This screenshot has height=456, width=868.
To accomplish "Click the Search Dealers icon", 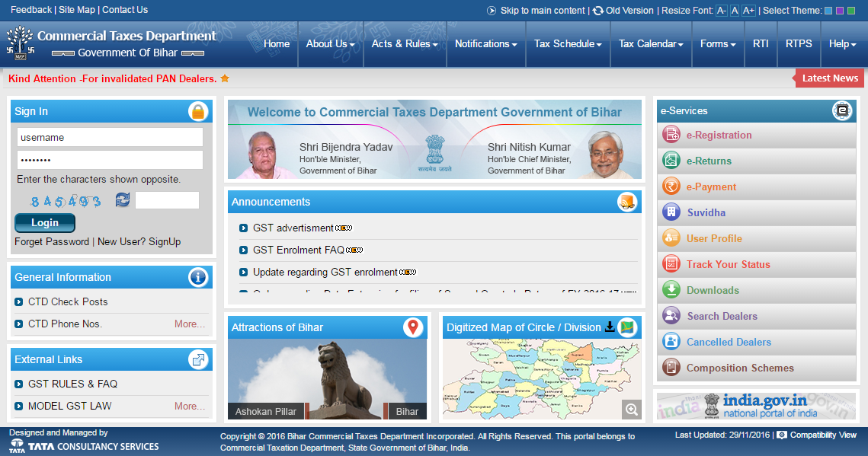I will tap(671, 317).
